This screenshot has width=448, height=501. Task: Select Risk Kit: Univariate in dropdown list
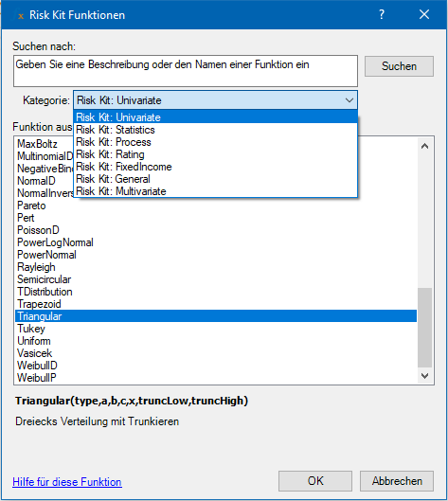click(215, 116)
